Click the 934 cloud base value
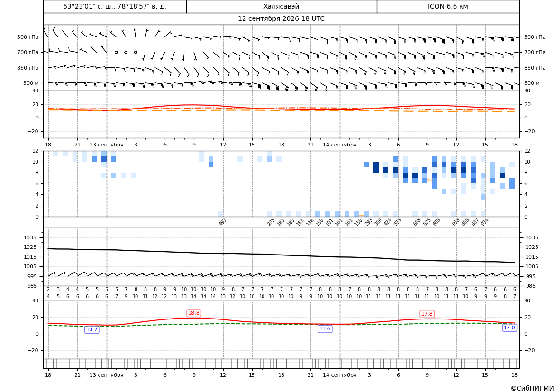This screenshot has width=554, height=392. [x=484, y=222]
